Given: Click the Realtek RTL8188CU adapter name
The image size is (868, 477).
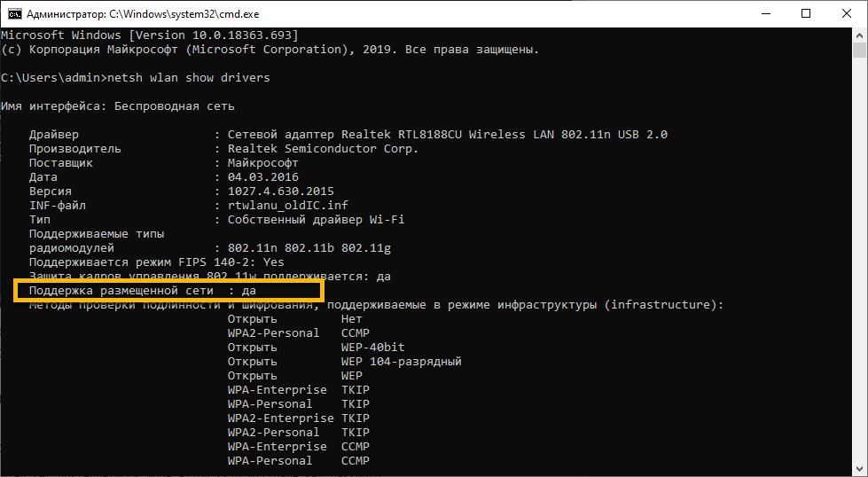Looking at the screenshot, I should tap(447, 135).
